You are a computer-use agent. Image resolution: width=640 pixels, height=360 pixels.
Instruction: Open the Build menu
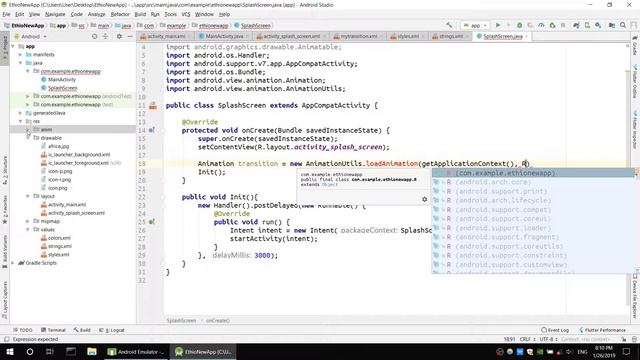coord(140,14)
